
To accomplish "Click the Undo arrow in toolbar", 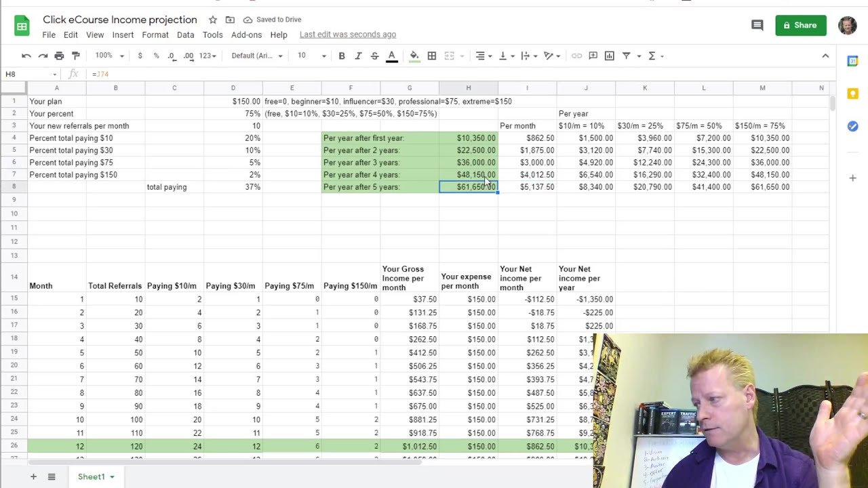I will [26, 56].
